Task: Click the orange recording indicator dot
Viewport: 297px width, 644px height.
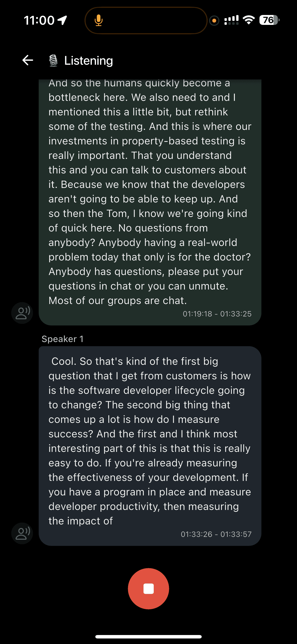Action: click(214, 20)
